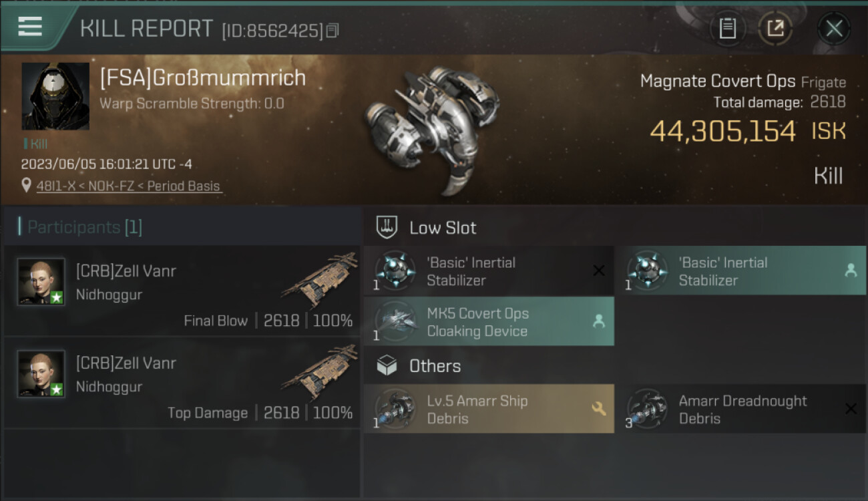Image resolution: width=868 pixels, height=501 pixels.
Task: Click the share kill report icon
Action: click(x=775, y=28)
